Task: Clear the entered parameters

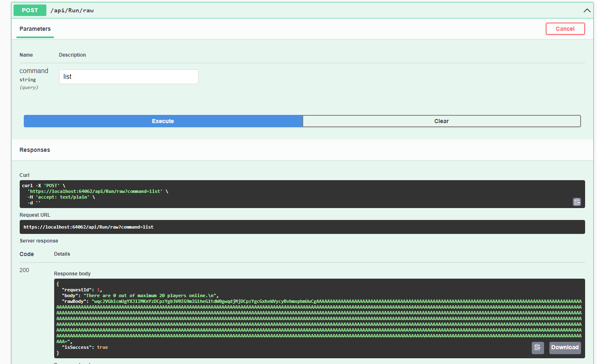Action: (441, 121)
